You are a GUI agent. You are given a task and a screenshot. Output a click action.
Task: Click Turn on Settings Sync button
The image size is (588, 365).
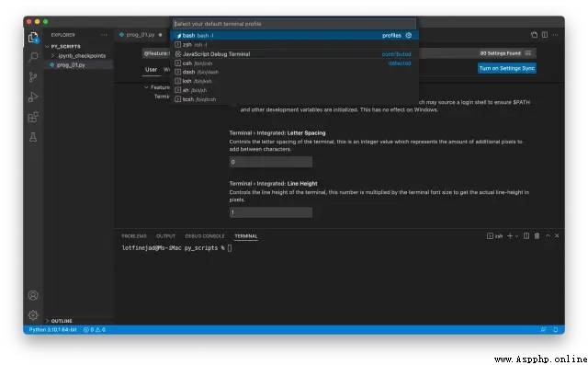tap(507, 68)
